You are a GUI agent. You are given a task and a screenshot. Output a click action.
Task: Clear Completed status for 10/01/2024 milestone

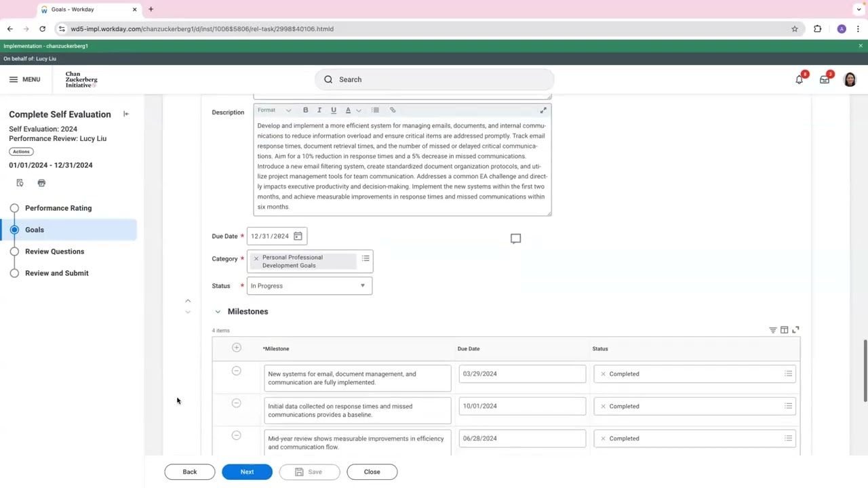603,406
